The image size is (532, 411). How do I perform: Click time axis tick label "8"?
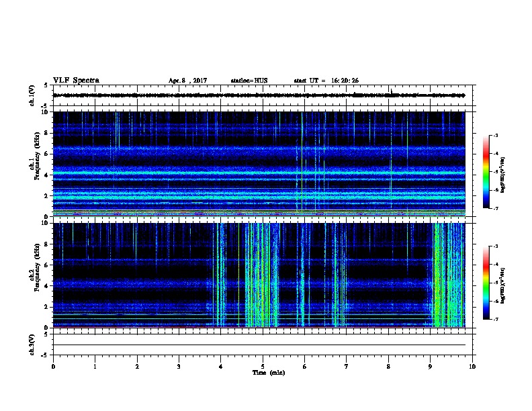pos(388,366)
